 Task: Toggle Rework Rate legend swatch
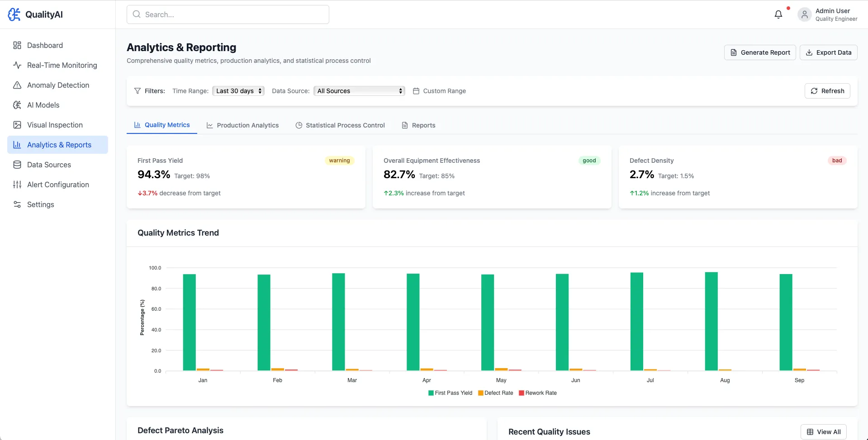(522, 393)
